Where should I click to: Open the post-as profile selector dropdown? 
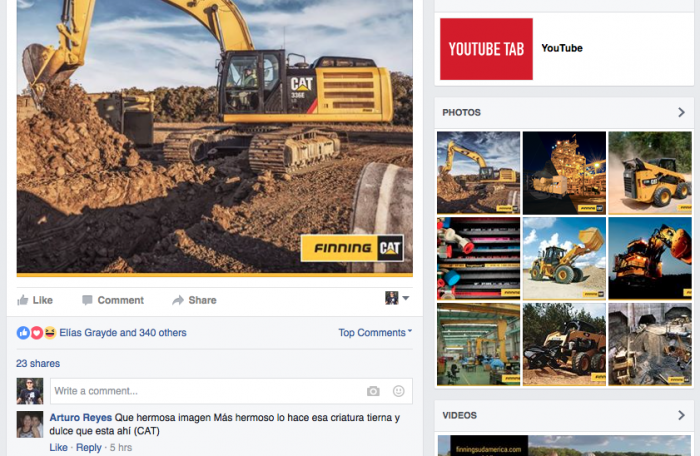397,299
